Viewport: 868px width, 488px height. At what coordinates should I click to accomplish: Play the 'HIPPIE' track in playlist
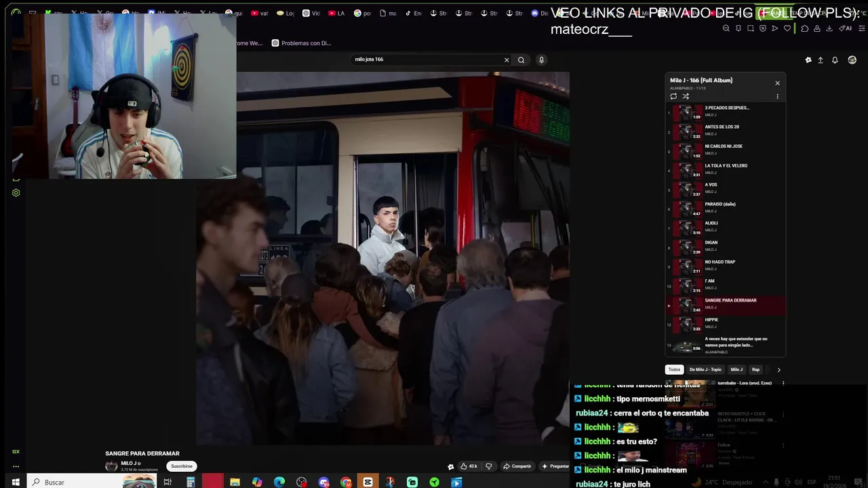tap(726, 324)
